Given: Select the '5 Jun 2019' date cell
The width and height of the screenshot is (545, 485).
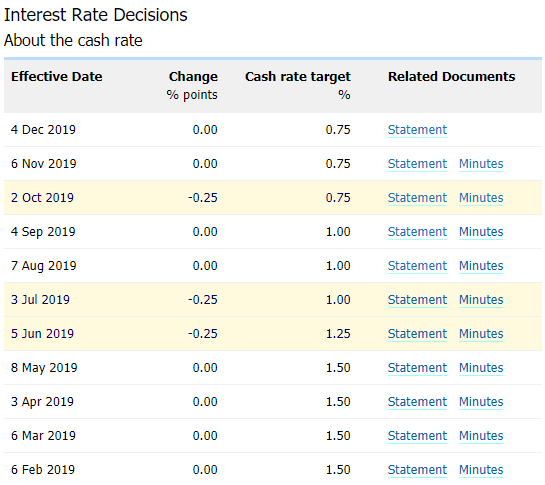Looking at the screenshot, I should tap(42, 334).
